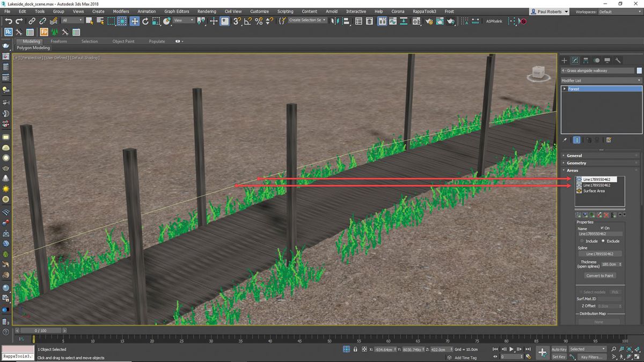This screenshot has width=644, height=362.
Task: Click the Key Filters button
Action: (591, 357)
